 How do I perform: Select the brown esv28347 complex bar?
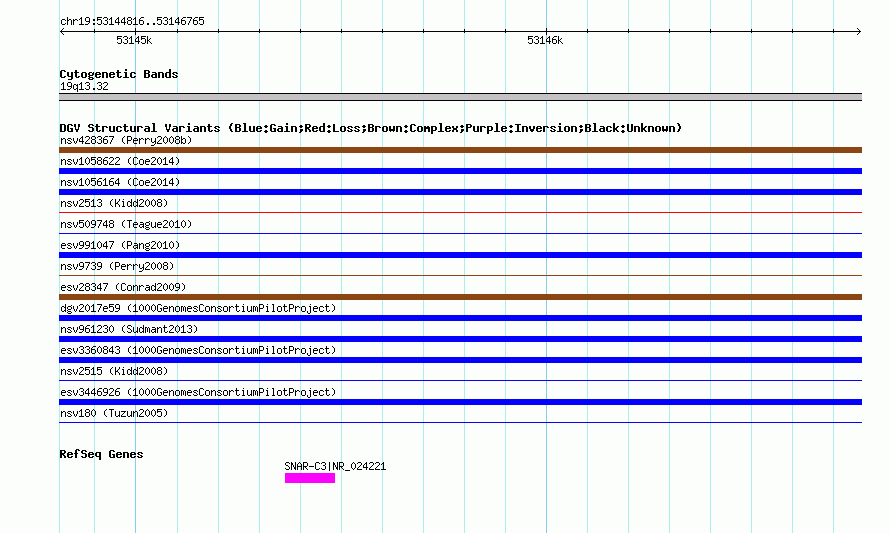tap(460, 297)
